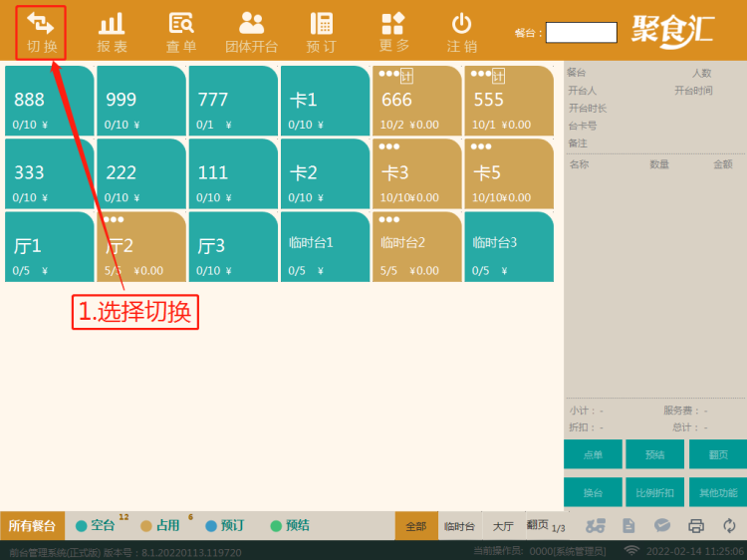
Task: Select table 999
Action: pyautogui.click(x=141, y=101)
